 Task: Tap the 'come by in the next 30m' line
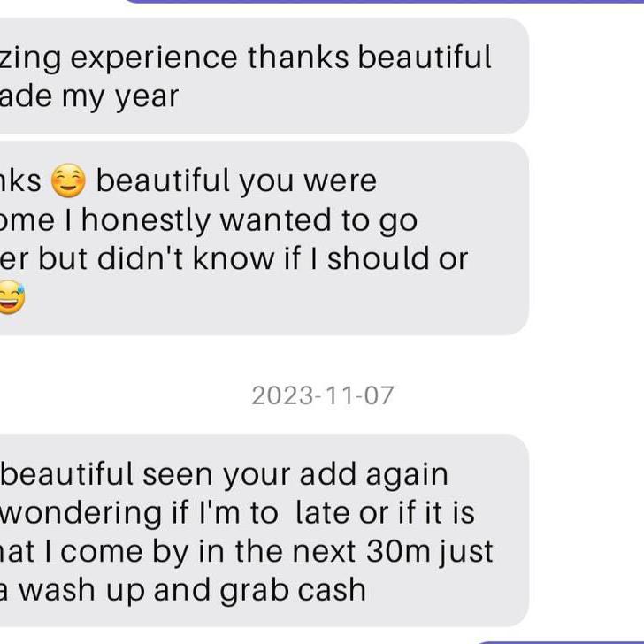coord(246,551)
